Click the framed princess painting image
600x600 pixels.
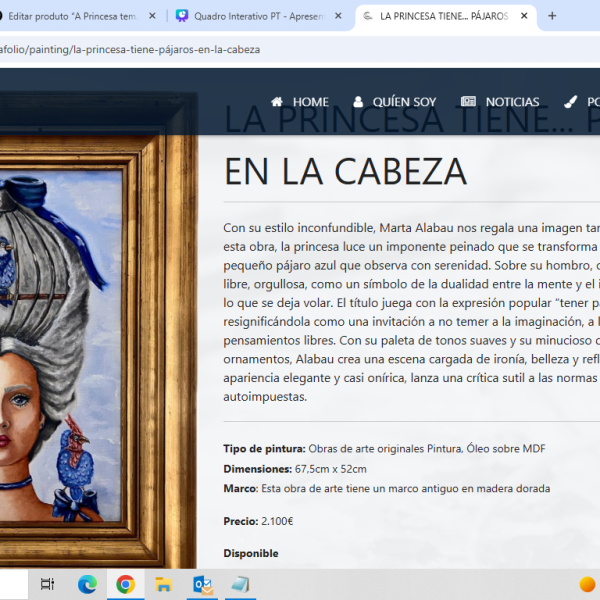click(x=99, y=331)
